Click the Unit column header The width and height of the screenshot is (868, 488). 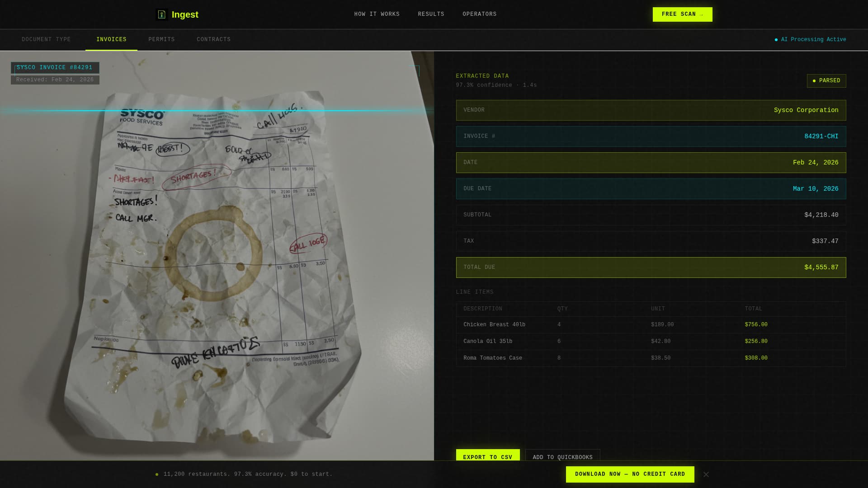pos(658,309)
